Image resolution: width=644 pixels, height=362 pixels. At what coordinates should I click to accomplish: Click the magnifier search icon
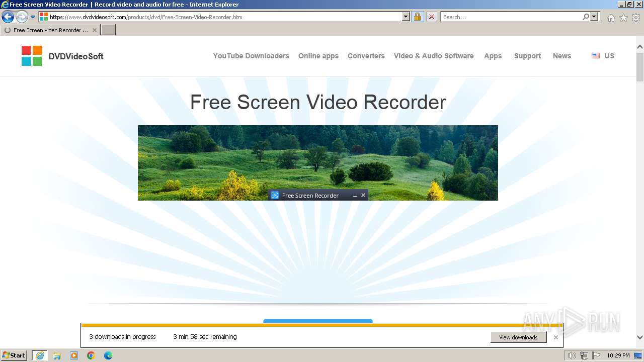[586, 17]
